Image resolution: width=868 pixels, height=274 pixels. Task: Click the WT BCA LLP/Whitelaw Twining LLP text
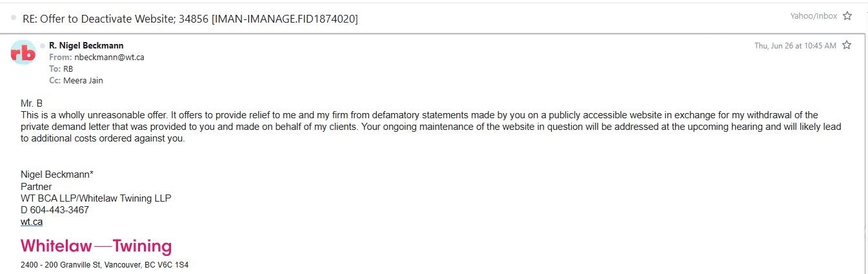96,198
